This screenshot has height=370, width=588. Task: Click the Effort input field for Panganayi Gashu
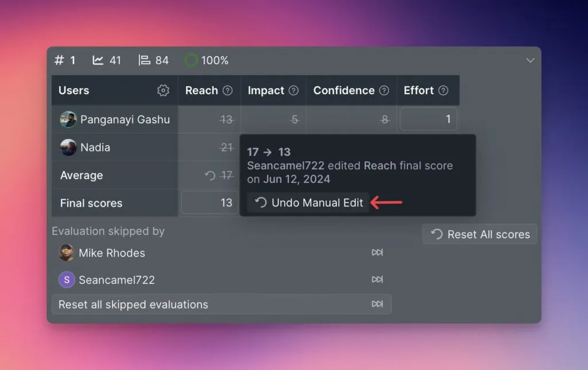[428, 119]
